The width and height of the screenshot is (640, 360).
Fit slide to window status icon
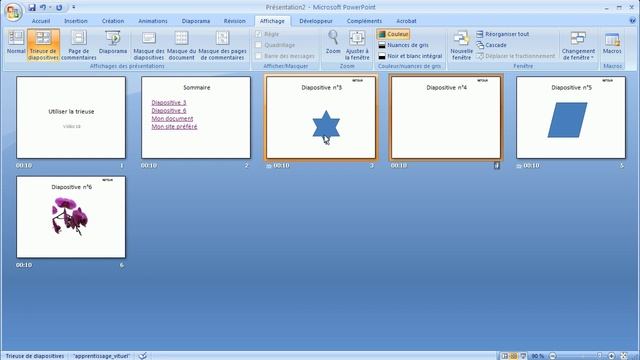[x=624, y=356]
